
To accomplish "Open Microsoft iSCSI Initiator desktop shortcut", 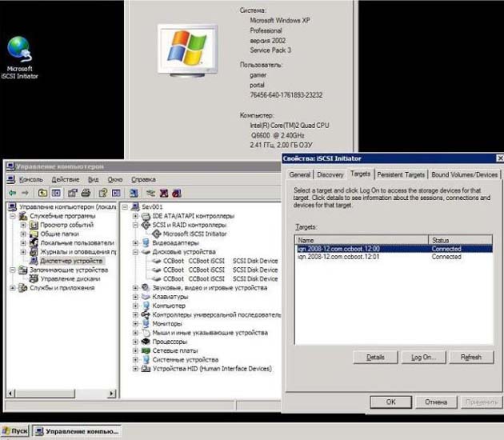I will coord(19,58).
